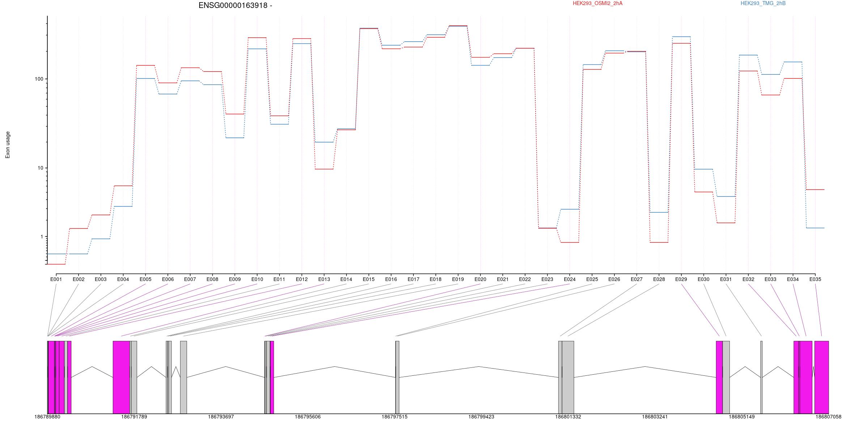
Task: Click exon label E015
Action: (369, 279)
